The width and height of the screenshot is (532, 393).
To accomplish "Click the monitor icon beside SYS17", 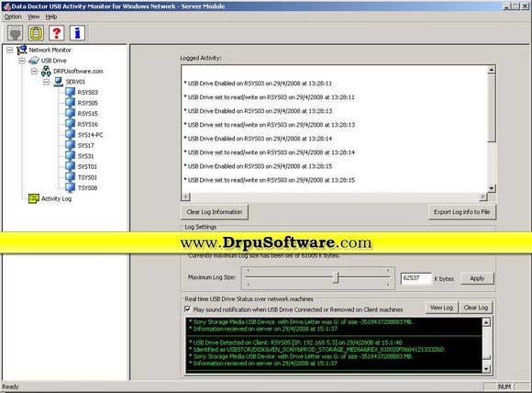I will pyautogui.click(x=71, y=145).
